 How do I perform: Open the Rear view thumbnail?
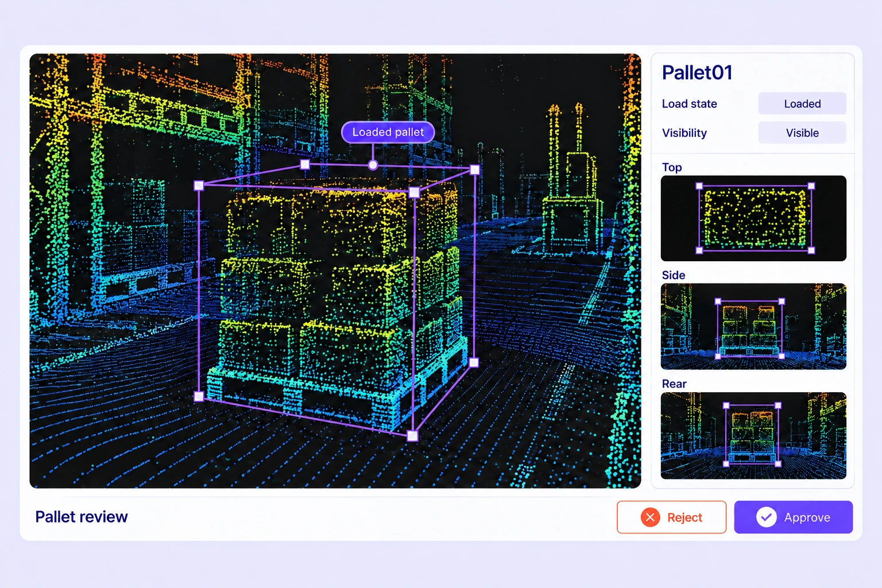(753, 436)
